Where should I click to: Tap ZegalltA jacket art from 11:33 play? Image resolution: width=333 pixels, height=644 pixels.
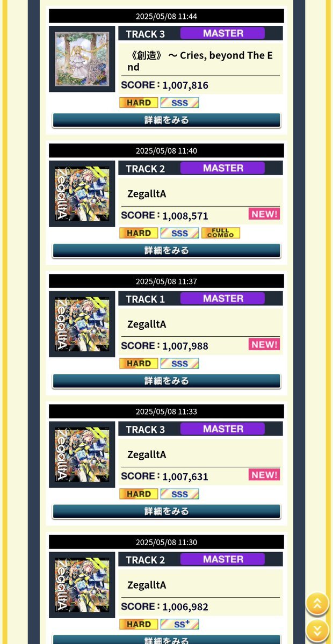coord(82,454)
